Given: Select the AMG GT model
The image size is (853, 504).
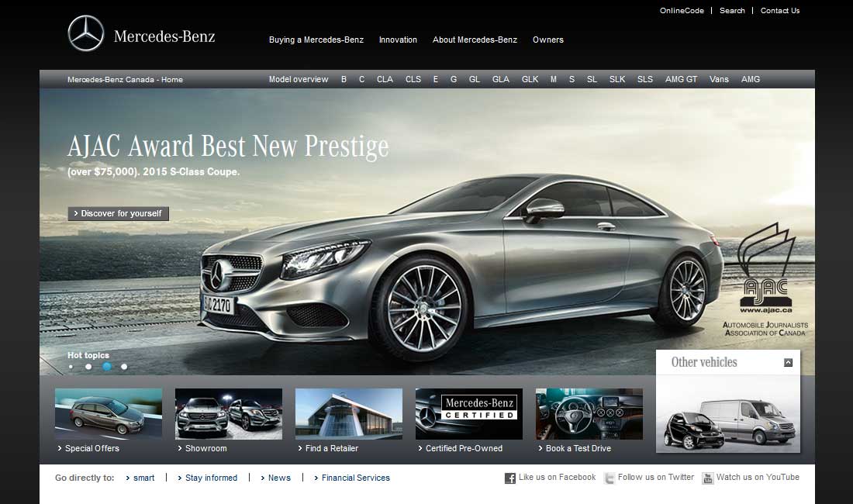Looking at the screenshot, I should [x=681, y=79].
